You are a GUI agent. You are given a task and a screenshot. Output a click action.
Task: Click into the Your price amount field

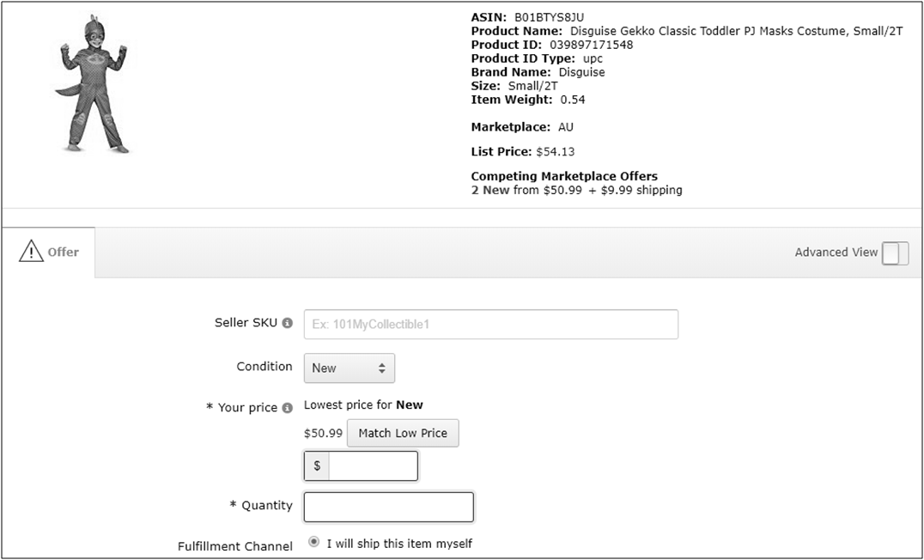point(373,466)
